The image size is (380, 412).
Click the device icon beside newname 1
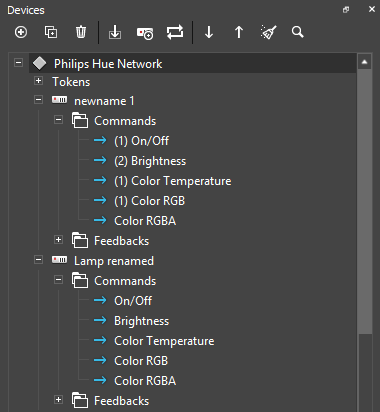click(60, 100)
